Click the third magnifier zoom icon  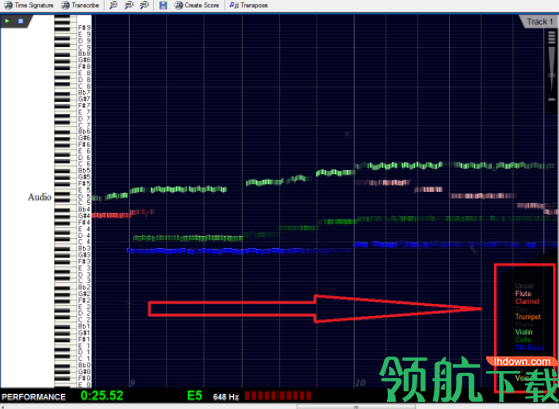tap(144, 5)
